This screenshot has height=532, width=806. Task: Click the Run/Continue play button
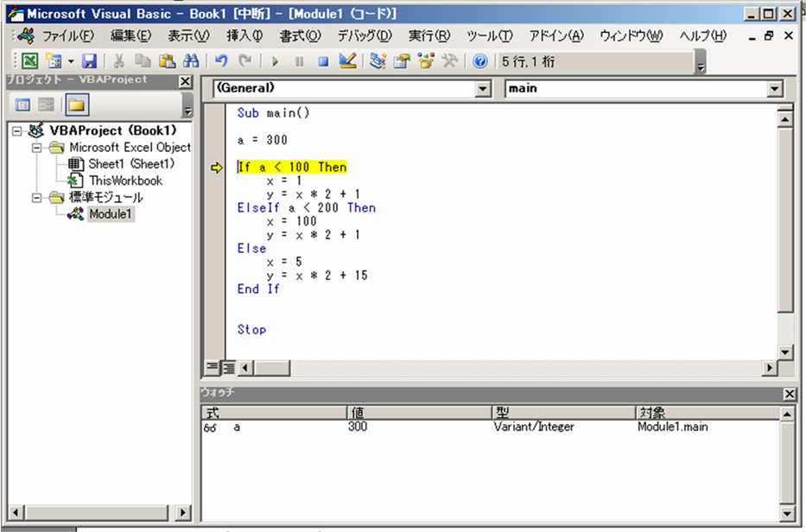coord(275,61)
